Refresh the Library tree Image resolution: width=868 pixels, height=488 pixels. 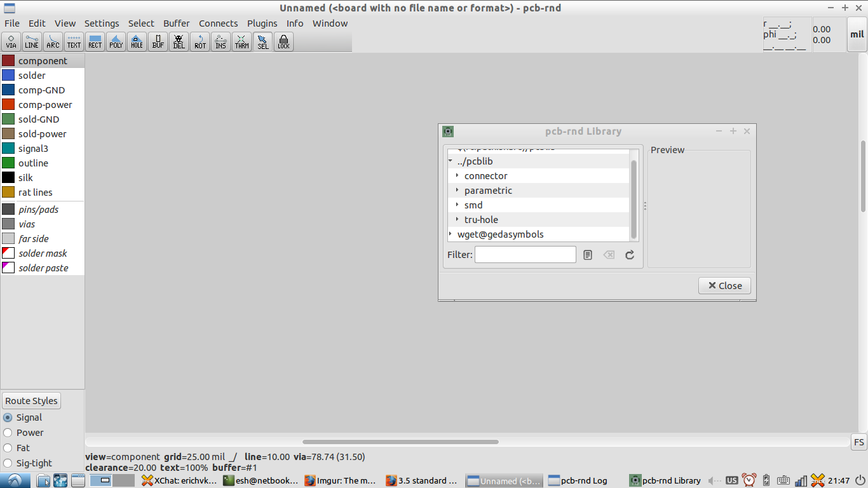[x=630, y=255]
